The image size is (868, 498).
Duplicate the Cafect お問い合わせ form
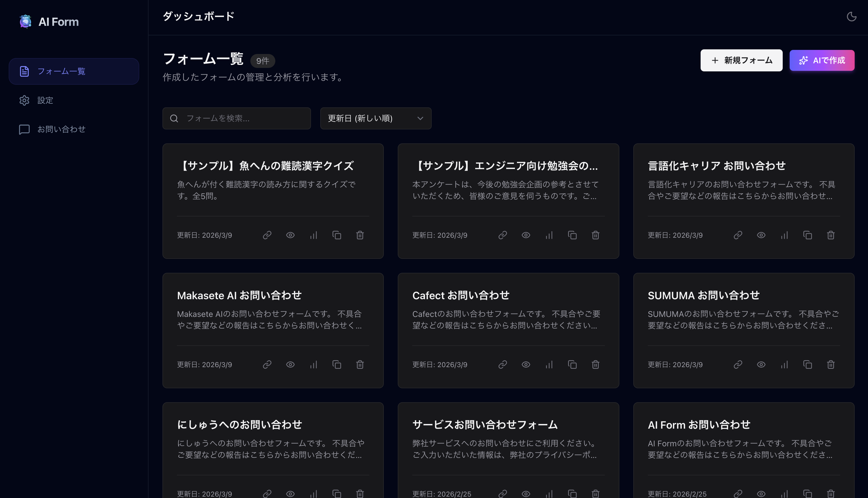(x=572, y=365)
